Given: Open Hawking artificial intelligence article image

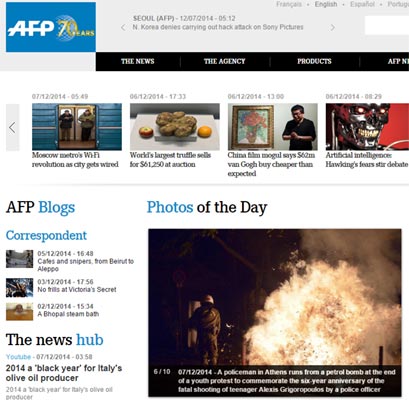Looking at the screenshot, I should [x=367, y=127].
